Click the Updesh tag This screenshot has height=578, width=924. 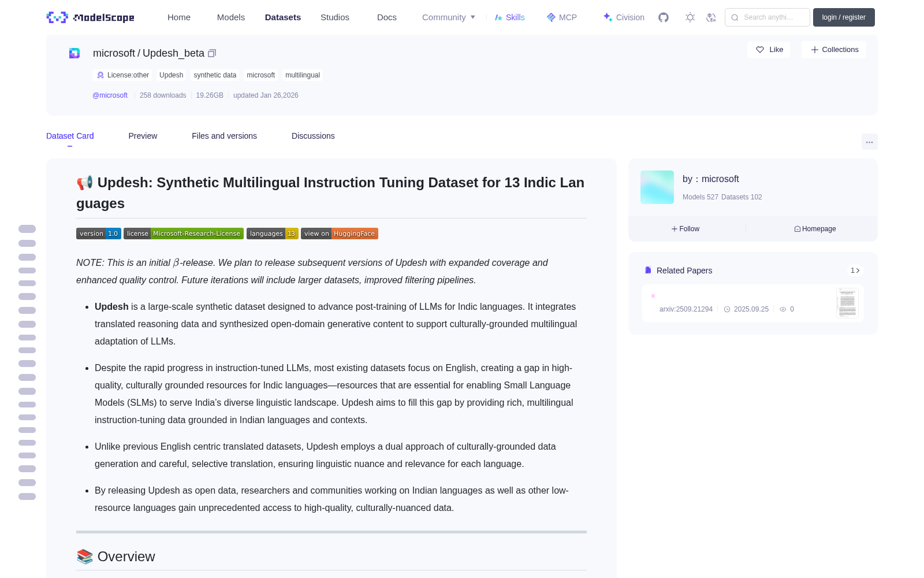171,75
